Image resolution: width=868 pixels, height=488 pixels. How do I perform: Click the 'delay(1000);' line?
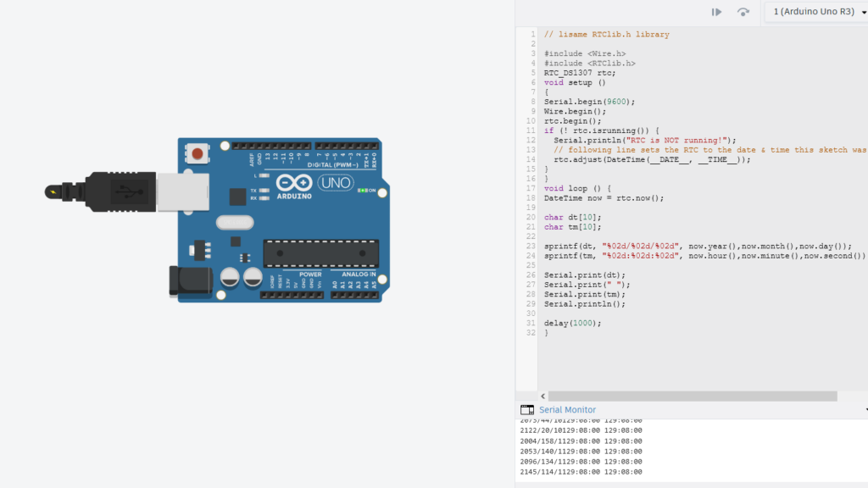click(x=572, y=323)
